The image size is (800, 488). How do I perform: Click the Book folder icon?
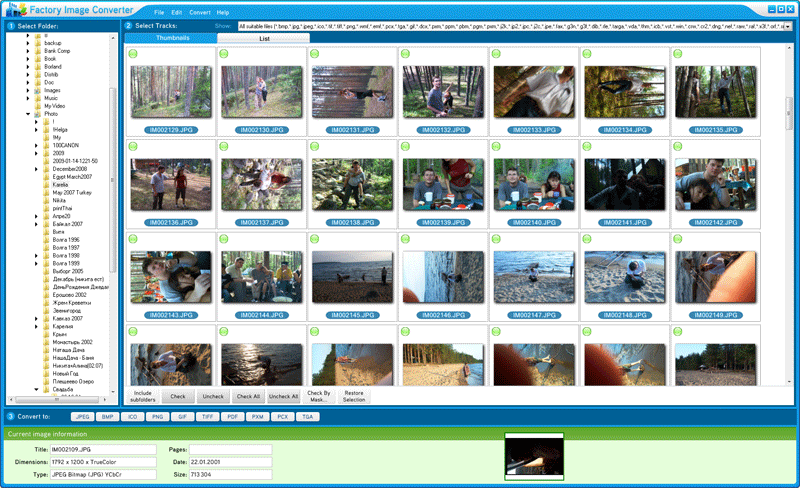point(37,59)
